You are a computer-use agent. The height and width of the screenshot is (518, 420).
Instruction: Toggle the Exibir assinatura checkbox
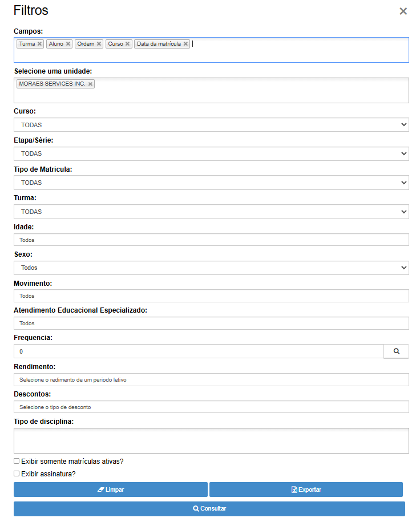coord(17,474)
